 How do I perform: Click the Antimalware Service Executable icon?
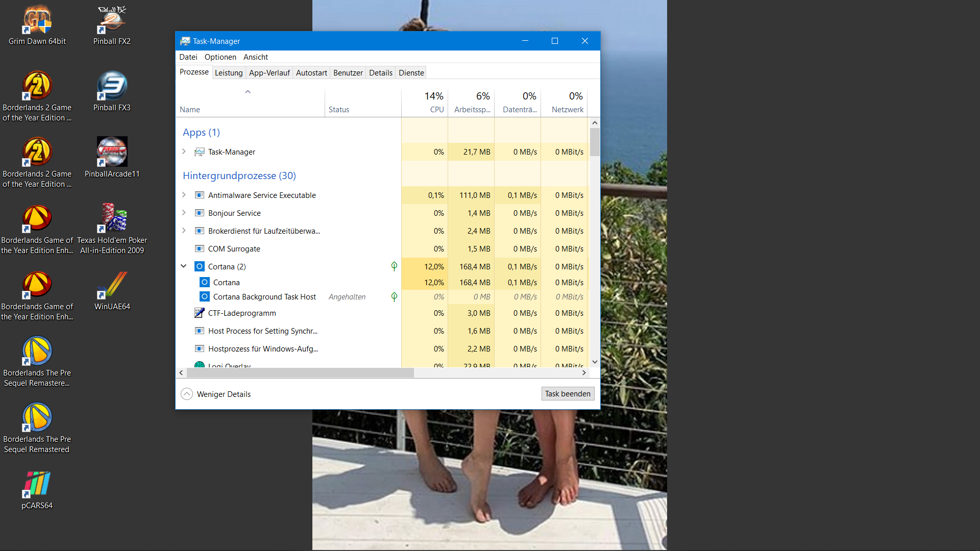(x=200, y=195)
